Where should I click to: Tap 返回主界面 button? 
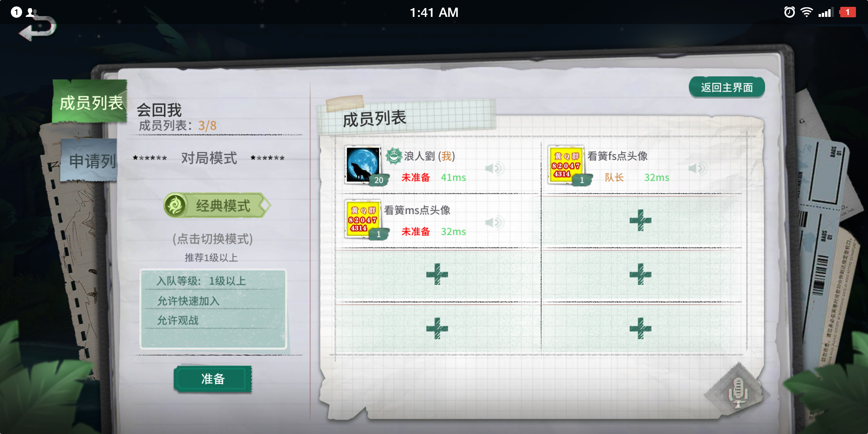coord(727,87)
